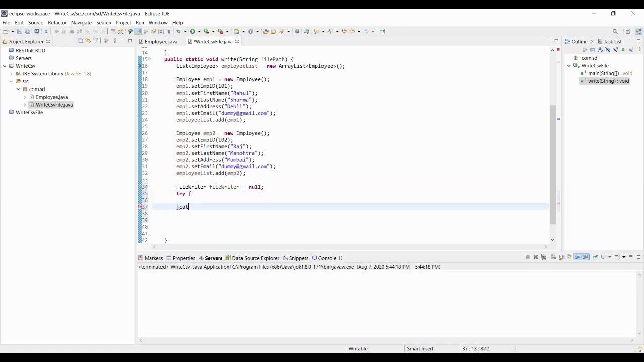
Task: Switch to the Employee.java editor tab
Action: pyautogui.click(x=160, y=41)
